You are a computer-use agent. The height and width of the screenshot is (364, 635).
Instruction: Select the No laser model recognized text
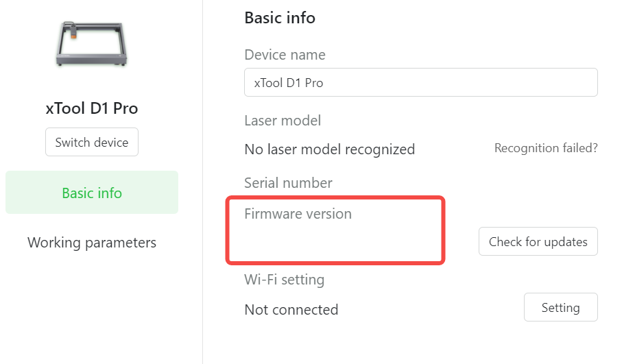click(330, 149)
